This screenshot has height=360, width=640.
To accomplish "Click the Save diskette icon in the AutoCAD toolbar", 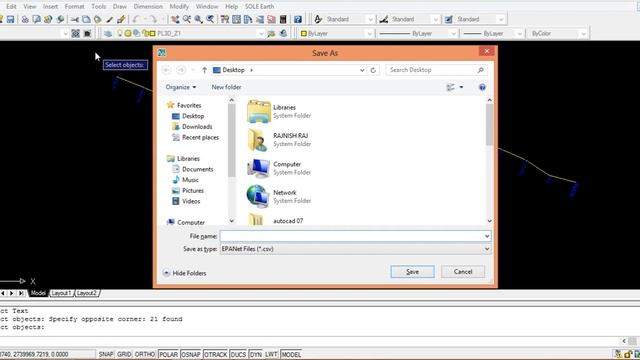I will point(11,19).
